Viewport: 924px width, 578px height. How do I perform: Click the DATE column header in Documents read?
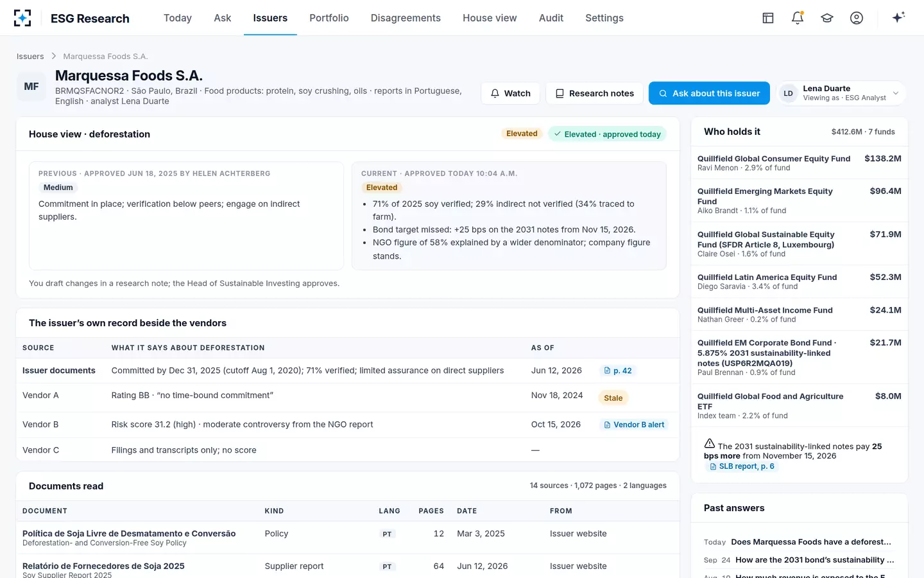tap(467, 511)
